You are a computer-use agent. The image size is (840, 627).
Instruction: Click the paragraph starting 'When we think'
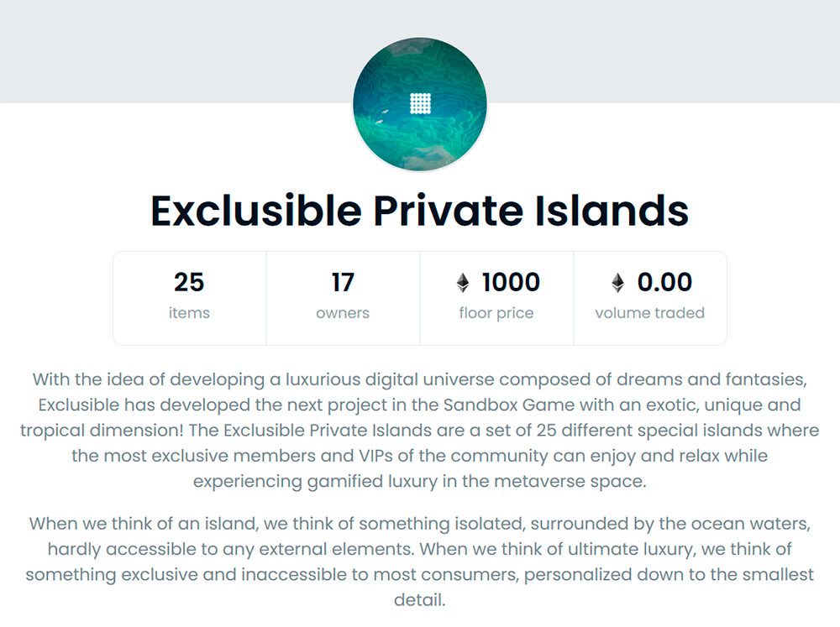point(420,562)
